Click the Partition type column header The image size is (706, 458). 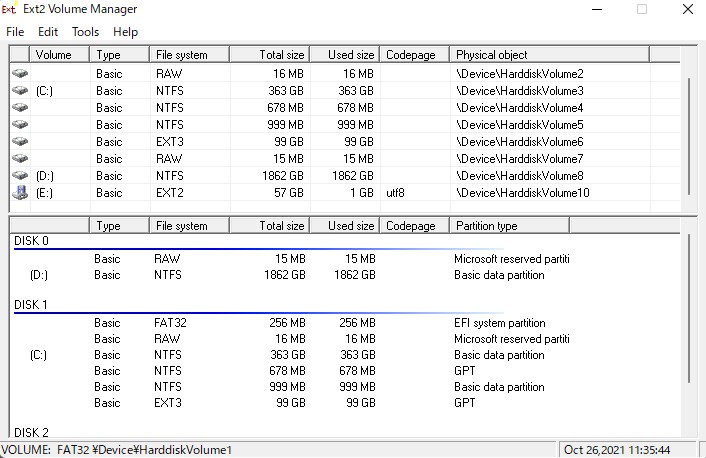(x=509, y=226)
